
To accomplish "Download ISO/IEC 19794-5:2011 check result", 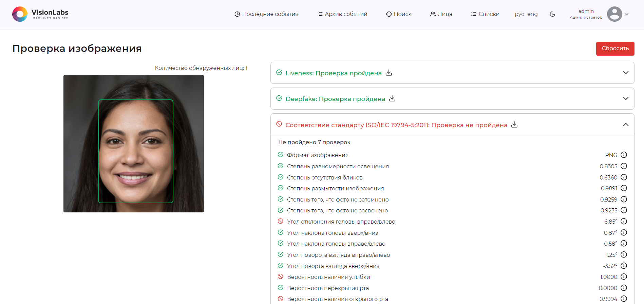I will [514, 125].
